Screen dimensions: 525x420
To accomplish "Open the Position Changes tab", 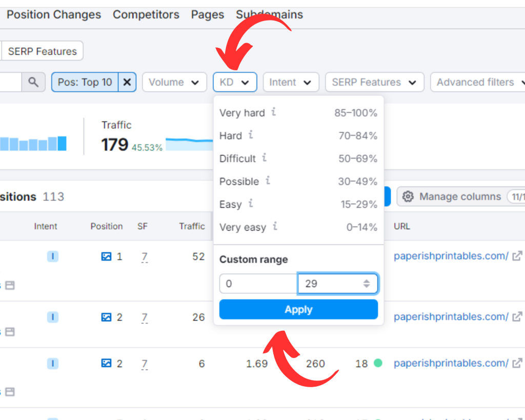I will tap(54, 14).
